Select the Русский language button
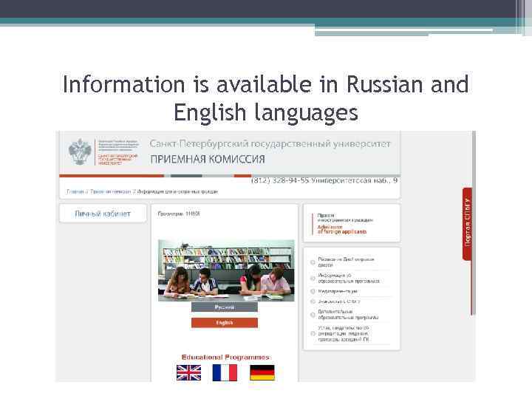 225,307
